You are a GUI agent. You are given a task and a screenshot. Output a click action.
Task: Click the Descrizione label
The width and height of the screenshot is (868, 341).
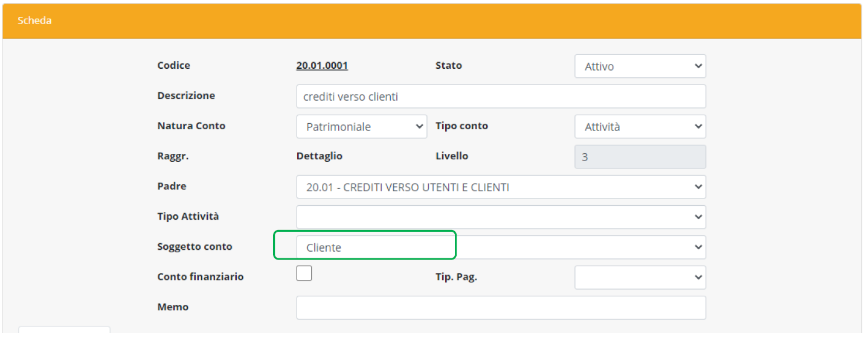click(x=185, y=96)
